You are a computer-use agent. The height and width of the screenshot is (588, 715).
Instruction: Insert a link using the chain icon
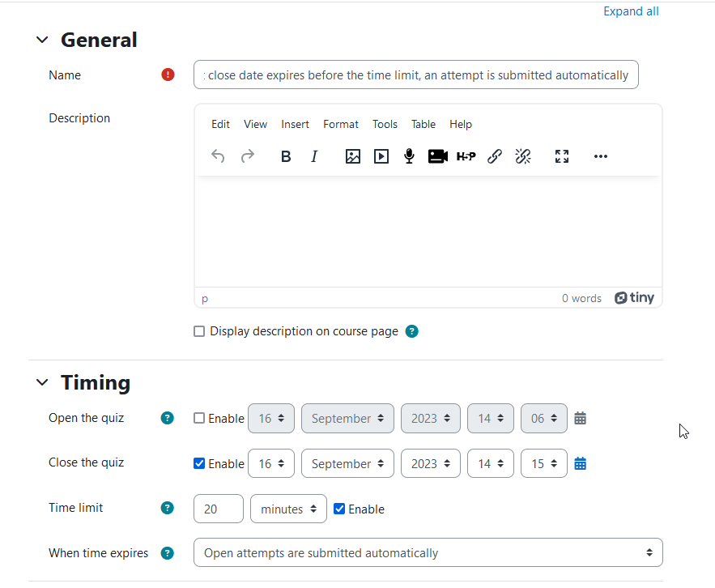click(495, 156)
